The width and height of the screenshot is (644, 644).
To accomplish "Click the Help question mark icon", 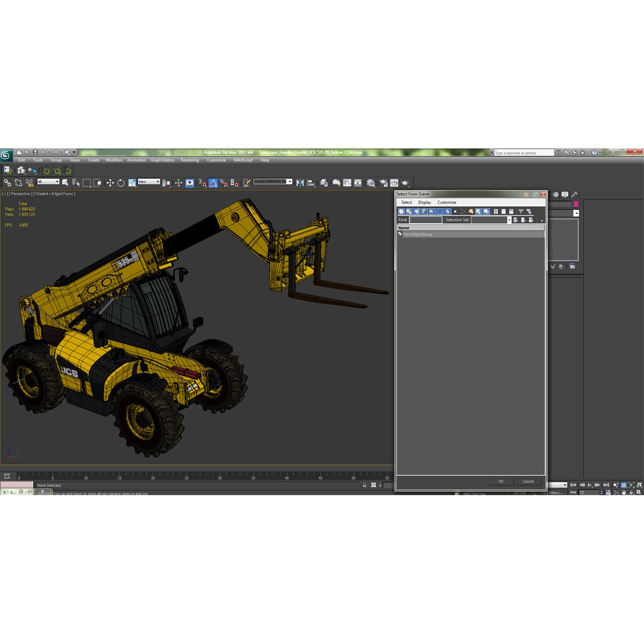I will pos(595,153).
